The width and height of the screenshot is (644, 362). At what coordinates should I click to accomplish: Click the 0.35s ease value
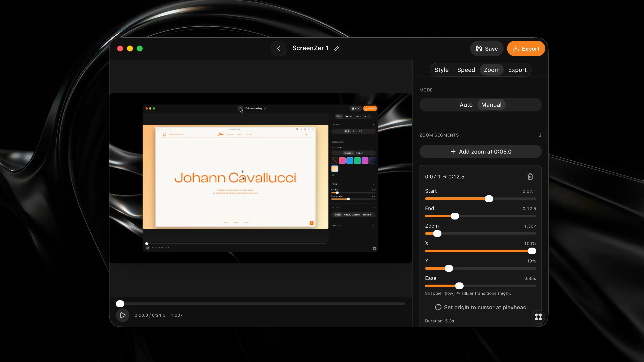[x=530, y=279]
